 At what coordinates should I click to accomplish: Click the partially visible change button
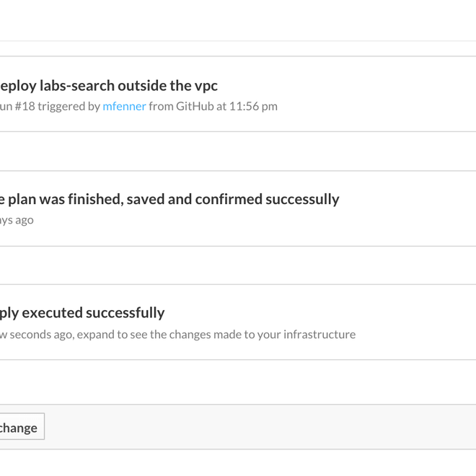click(x=19, y=427)
